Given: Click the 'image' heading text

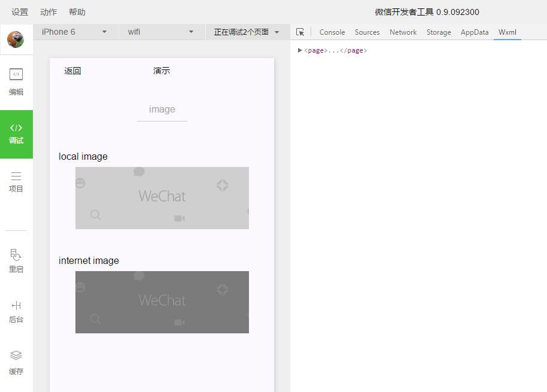Looking at the screenshot, I should pyautogui.click(x=162, y=109).
